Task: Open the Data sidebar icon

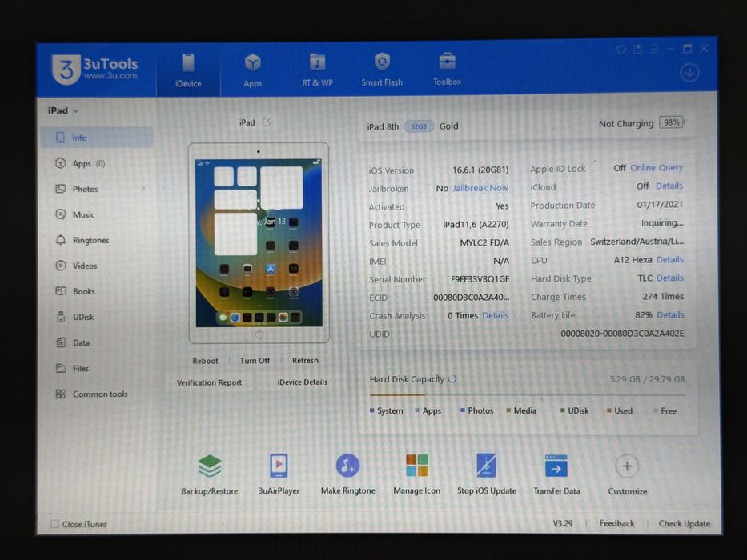Action: click(x=61, y=342)
